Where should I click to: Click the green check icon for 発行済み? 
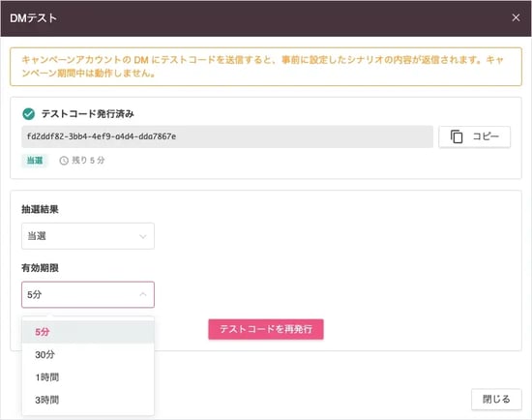(x=28, y=114)
